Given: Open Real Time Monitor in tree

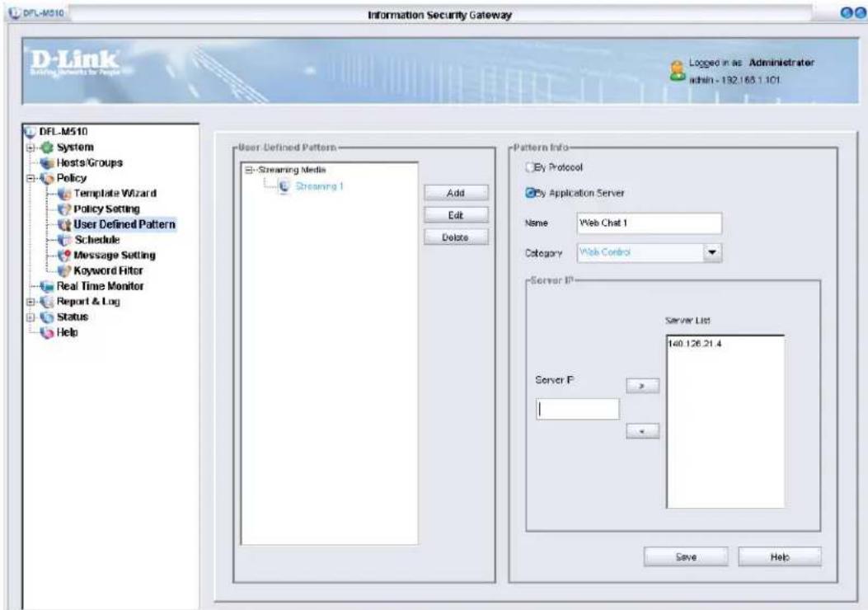Looking at the screenshot, I should point(101,286).
